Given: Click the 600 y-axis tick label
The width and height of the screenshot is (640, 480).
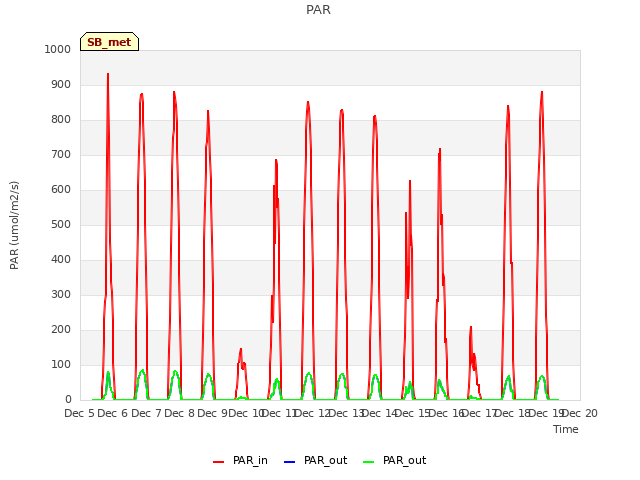Looking at the screenshot, I should tap(61, 189).
